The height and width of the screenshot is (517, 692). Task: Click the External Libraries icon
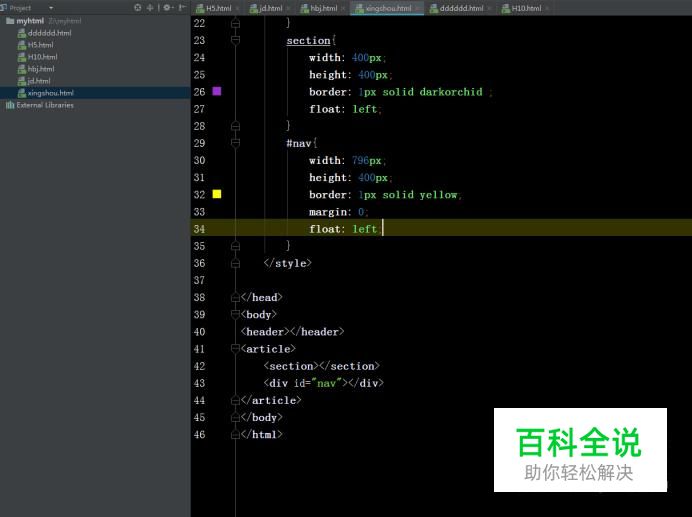pyautogui.click(x=10, y=105)
